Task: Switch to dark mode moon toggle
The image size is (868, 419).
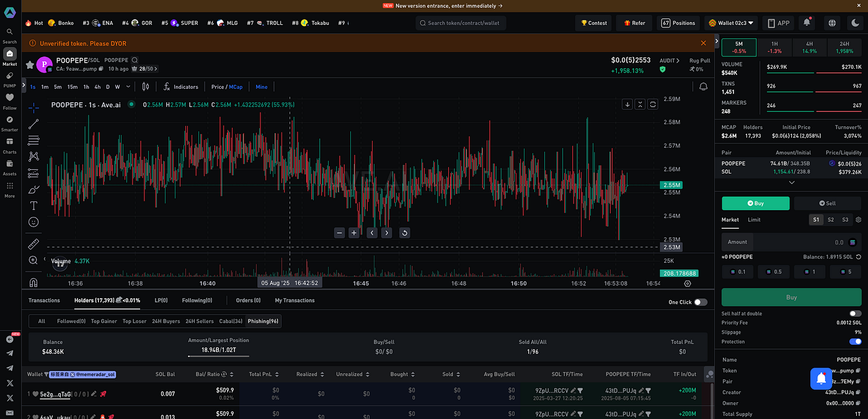Action: pos(855,23)
